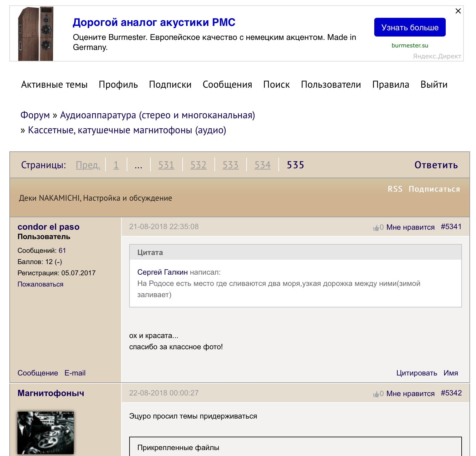Screen dimensions: 476x456
Task: Click 'Цитировать' on post #5341
Action: 416,373
